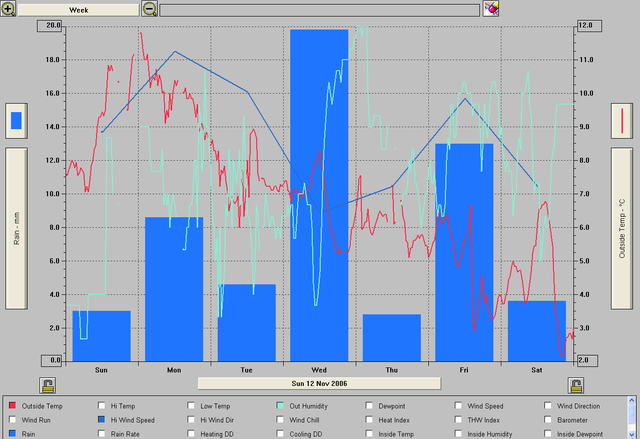Image resolution: width=640 pixels, height=439 pixels.
Task: Click the eraser clear-plot icon
Action: point(491,9)
